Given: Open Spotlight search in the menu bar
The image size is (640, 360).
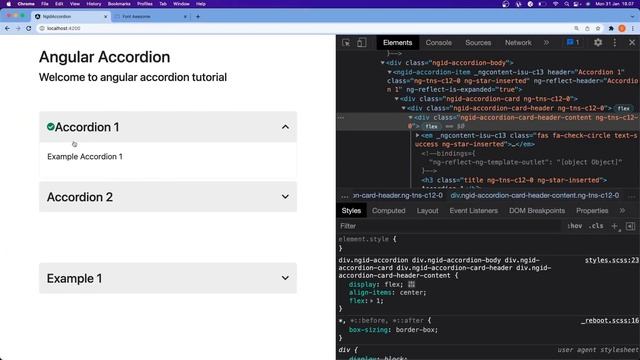Looking at the screenshot, I should click(x=567, y=4).
